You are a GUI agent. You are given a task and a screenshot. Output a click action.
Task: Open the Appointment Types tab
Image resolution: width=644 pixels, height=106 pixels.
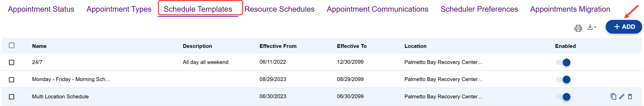[x=119, y=9]
